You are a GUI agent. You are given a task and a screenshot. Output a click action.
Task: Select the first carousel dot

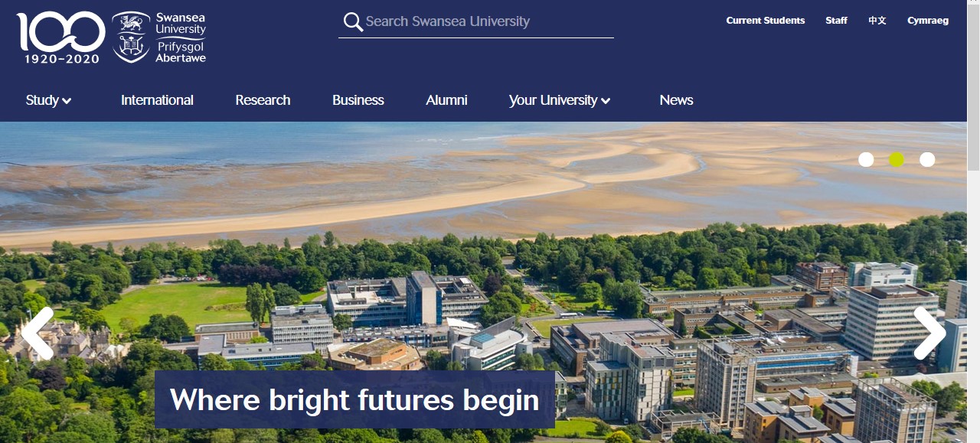[866, 159]
